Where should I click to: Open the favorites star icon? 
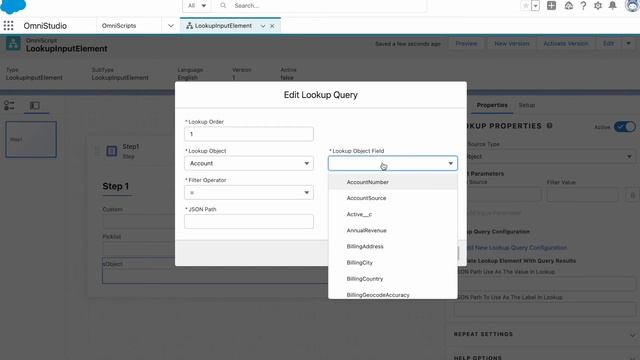click(526, 6)
